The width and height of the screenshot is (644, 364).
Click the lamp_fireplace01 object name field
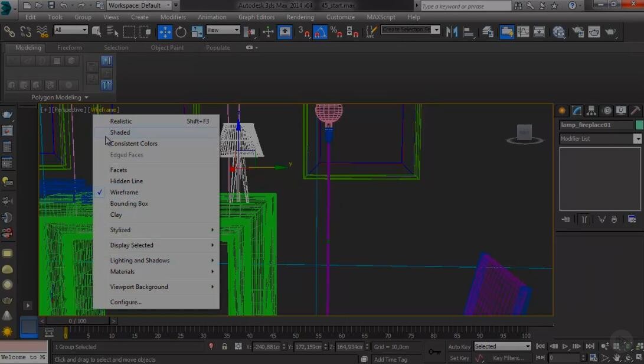[596, 125]
